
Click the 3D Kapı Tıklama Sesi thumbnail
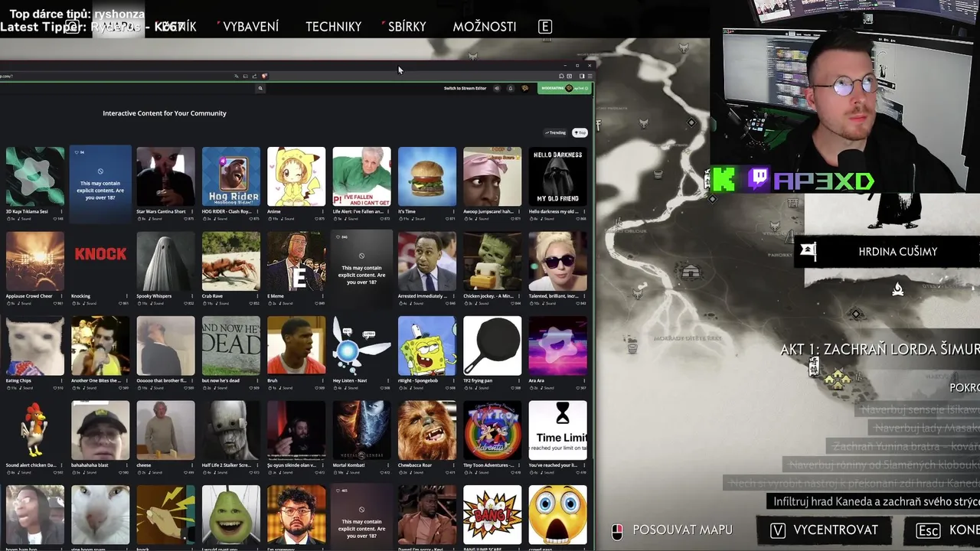pos(35,176)
